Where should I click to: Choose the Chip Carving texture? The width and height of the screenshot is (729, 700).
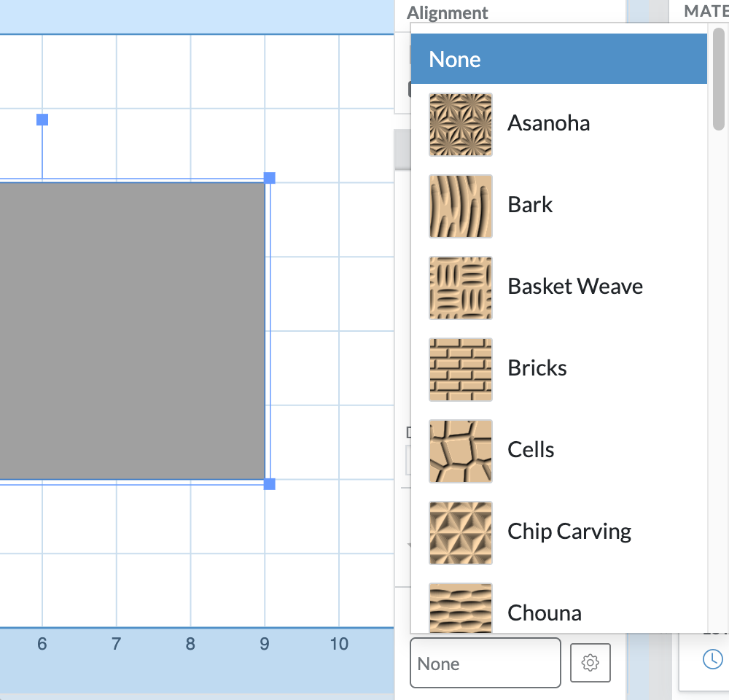pyautogui.click(x=559, y=532)
